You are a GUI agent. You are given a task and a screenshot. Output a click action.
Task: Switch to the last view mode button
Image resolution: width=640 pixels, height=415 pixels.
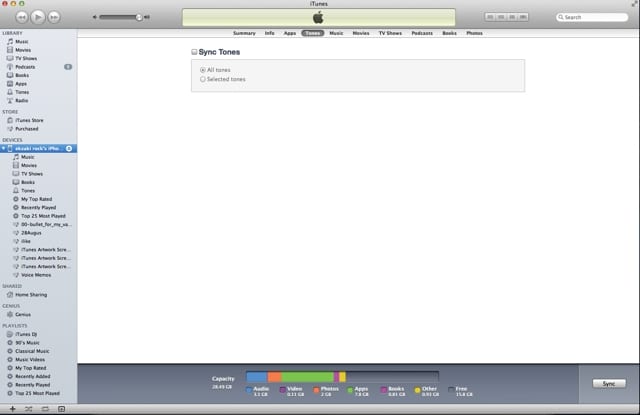(523, 17)
